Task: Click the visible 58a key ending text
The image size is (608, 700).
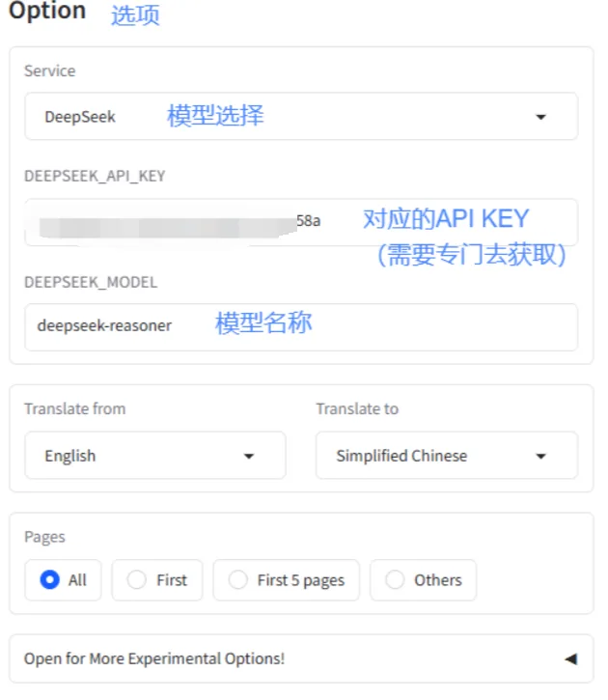Action: [x=309, y=220]
